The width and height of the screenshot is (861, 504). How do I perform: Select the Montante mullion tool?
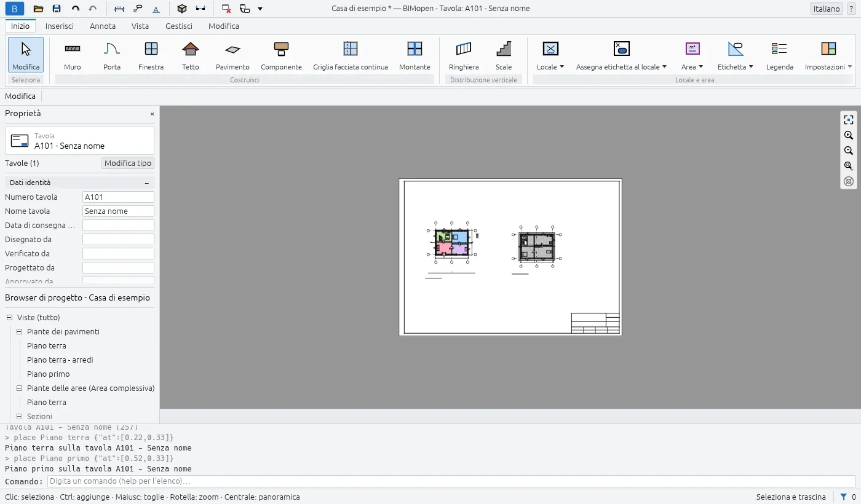pyautogui.click(x=415, y=55)
